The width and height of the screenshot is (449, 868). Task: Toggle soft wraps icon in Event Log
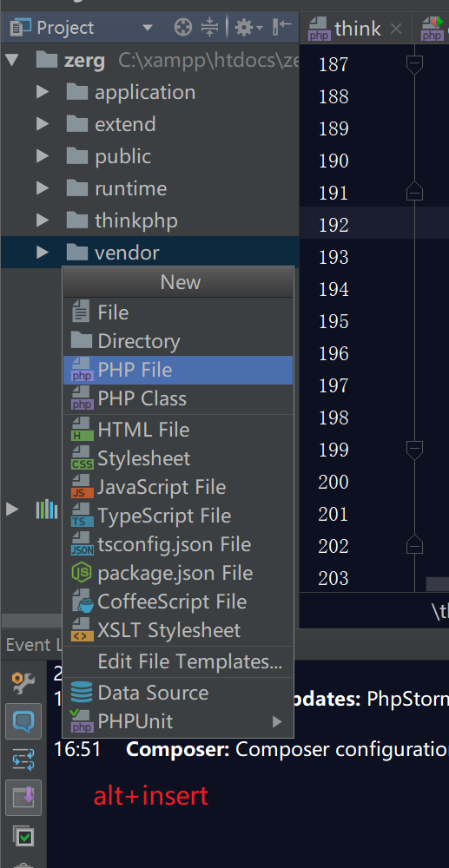23,759
